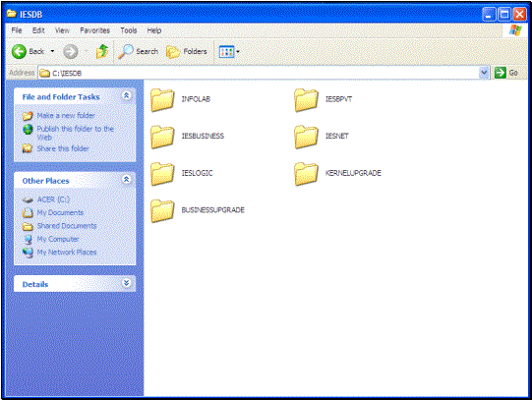Click the BUSINESSUPGRADE folder name
532x400 pixels.
click(x=212, y=210)
